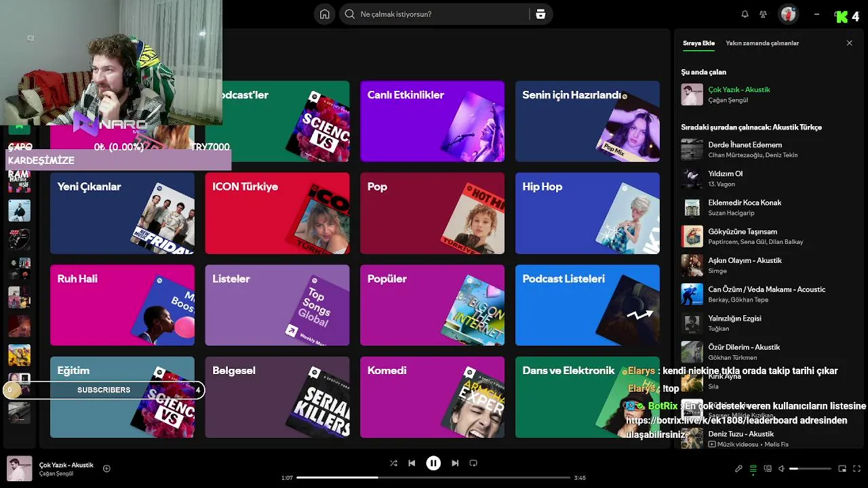This screenshot has width=868, height=488.
Task: Mute the volume speaker icon
Action: tap(781, 468)
